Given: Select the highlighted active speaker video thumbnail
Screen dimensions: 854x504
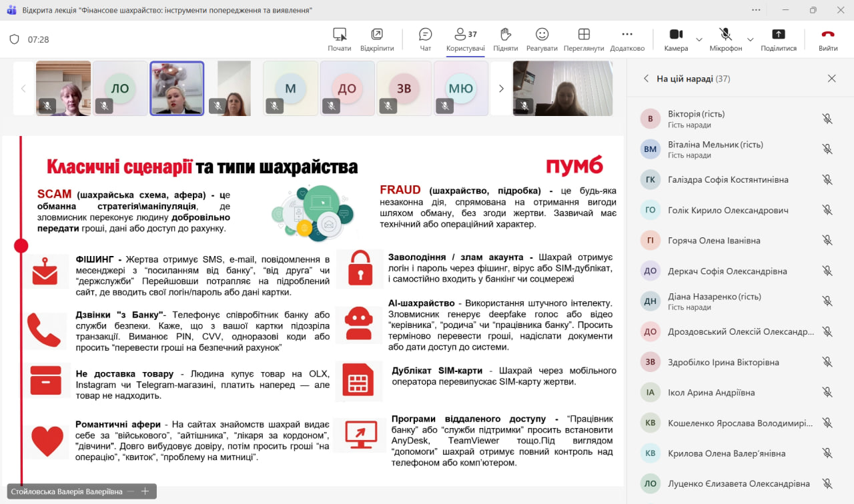Looking at the screenshot, I should (x=177, y=89).
